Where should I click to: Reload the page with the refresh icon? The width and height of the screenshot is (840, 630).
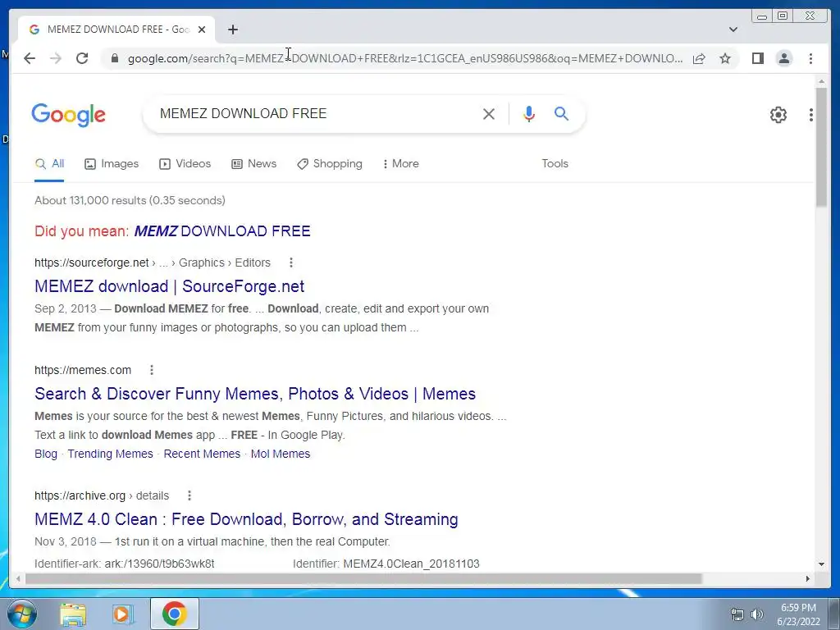(x=82, y=58)
